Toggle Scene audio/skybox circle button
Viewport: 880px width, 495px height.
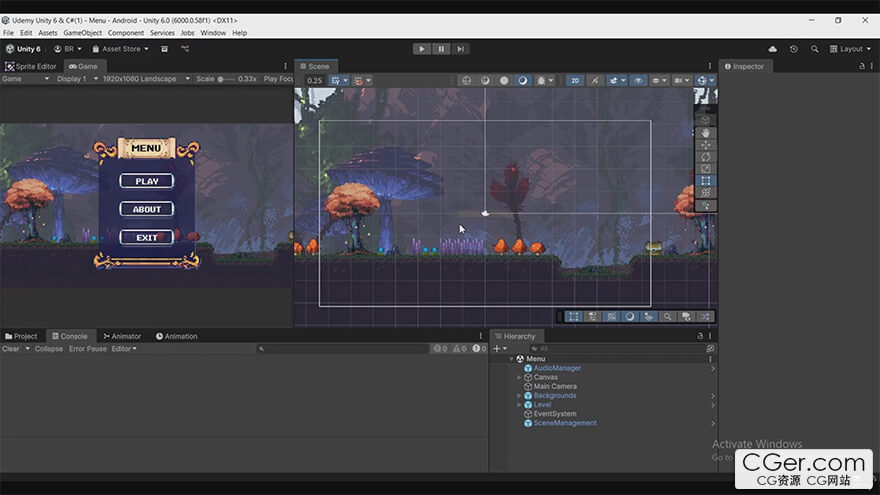click(x=522, y=80)
